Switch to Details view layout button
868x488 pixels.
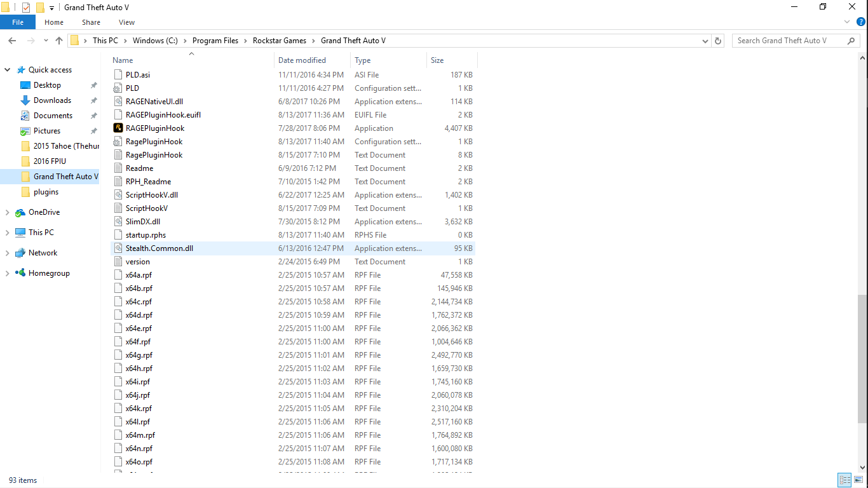pyautogui.click(x=844, y=480)
